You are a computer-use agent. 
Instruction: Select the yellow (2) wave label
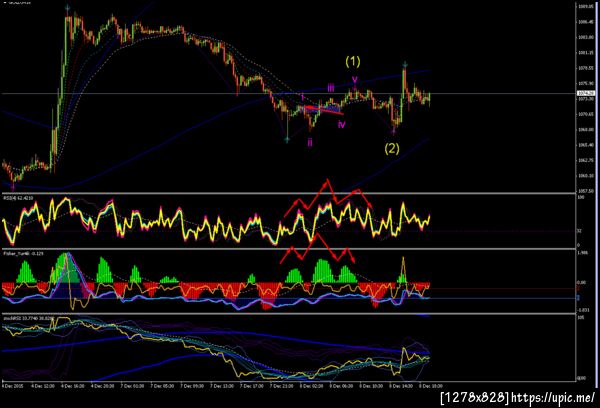click(x=392, y=148)
